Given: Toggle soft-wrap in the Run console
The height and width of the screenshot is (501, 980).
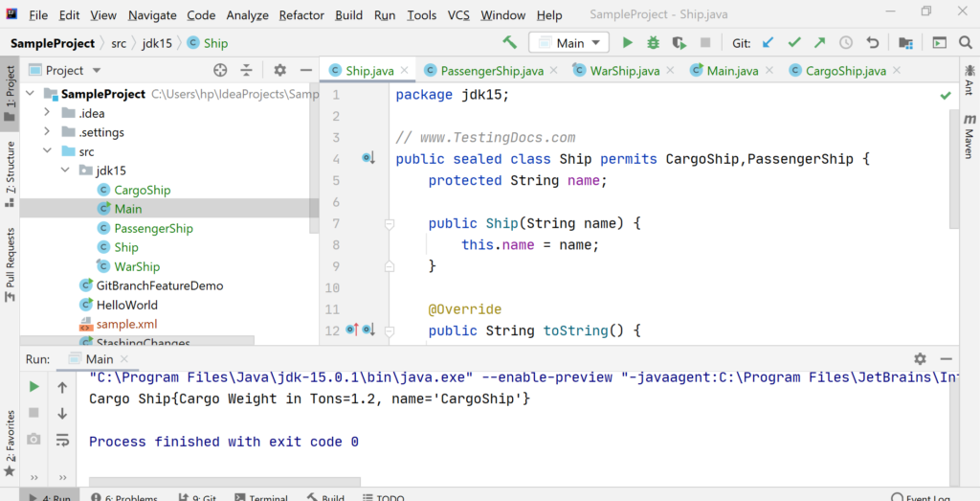Looking at the screenshot, I should (x=62, y=440).
